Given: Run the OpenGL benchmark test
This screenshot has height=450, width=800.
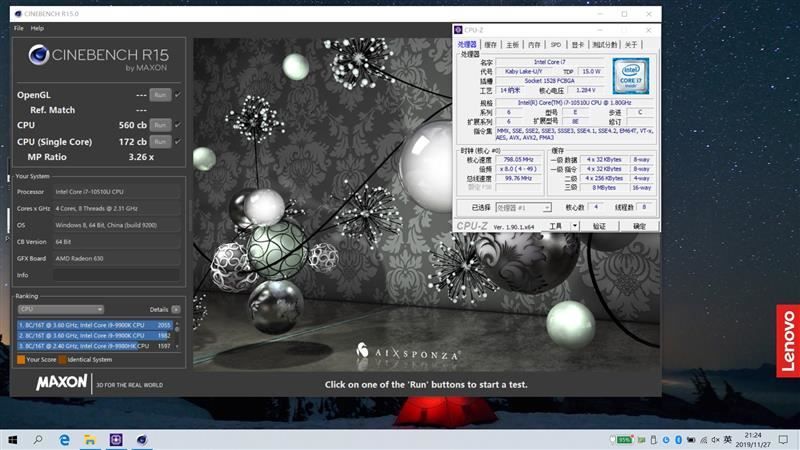Looking at the screenshot, I should [160, 95].
